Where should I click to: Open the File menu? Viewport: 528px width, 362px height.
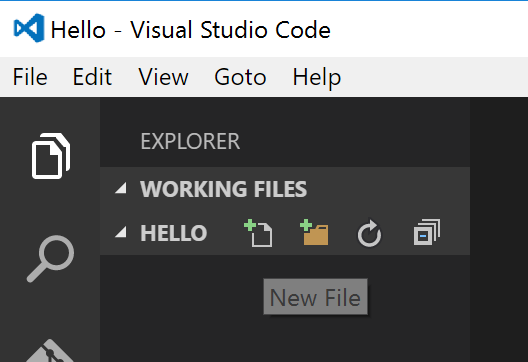click(30, 77)
